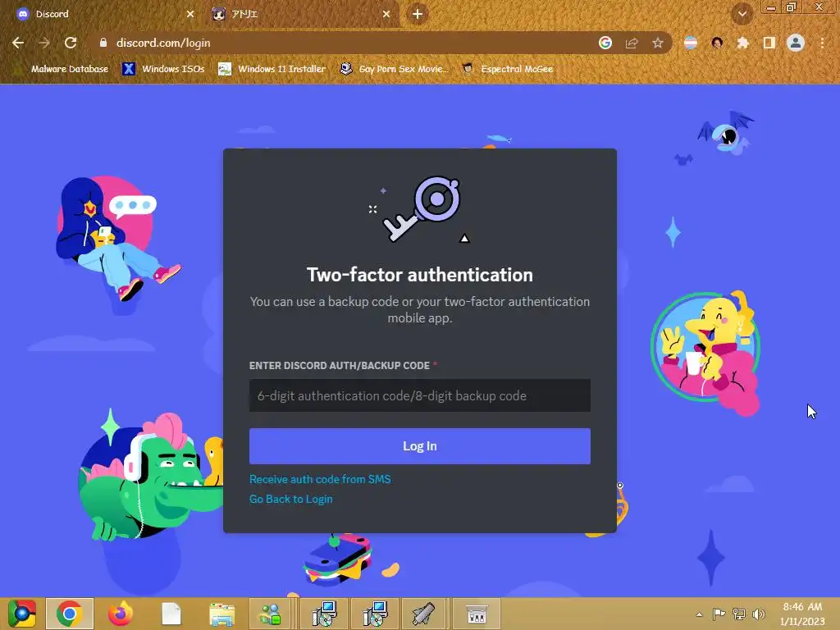Open the striped flag extension icon
The width and height of the screenshot is (840, 630).
[691, 43]
